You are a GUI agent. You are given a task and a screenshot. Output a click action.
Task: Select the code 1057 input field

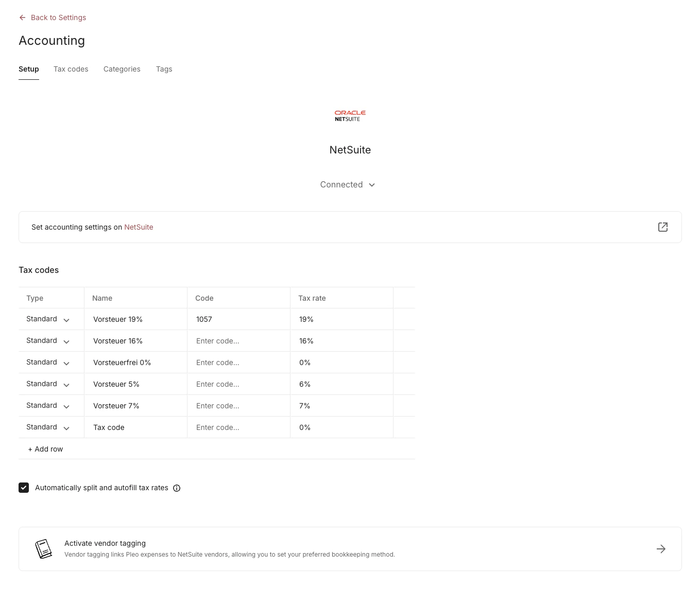238,319
